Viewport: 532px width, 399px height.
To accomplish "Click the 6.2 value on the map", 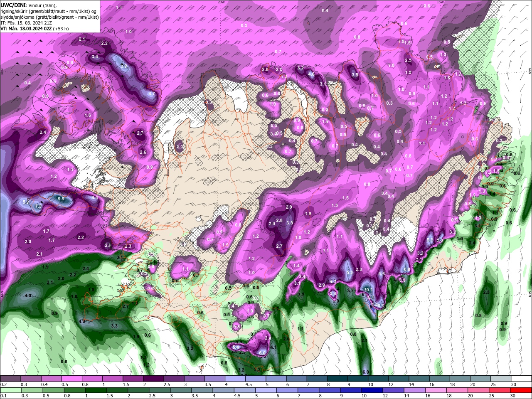I will tap(350, 273).
